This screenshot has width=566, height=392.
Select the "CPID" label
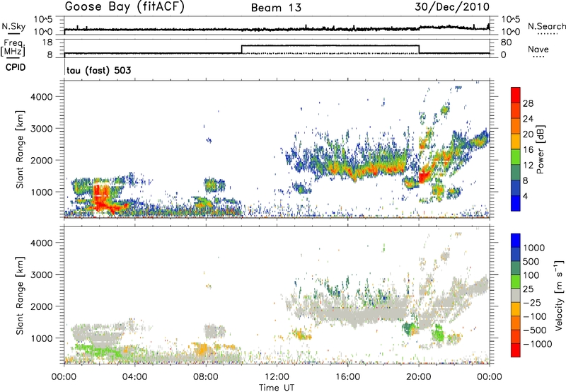[x=16, y=67]
